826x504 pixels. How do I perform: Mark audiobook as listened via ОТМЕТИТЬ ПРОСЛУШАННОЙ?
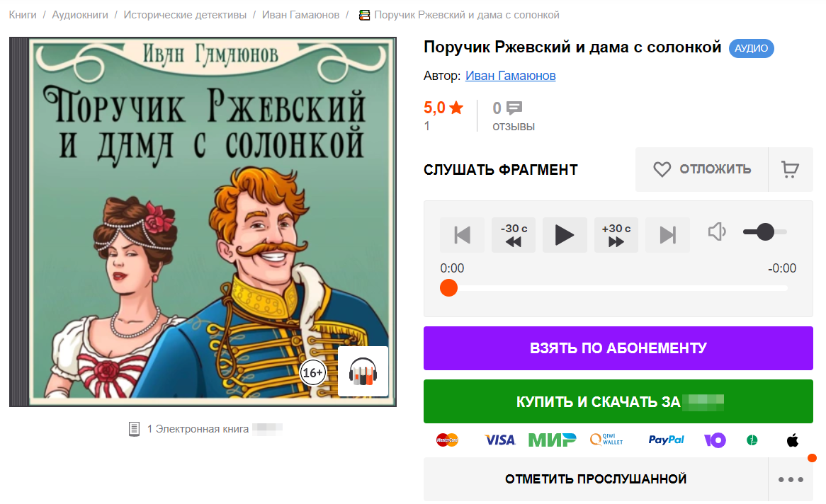(596, 479)
